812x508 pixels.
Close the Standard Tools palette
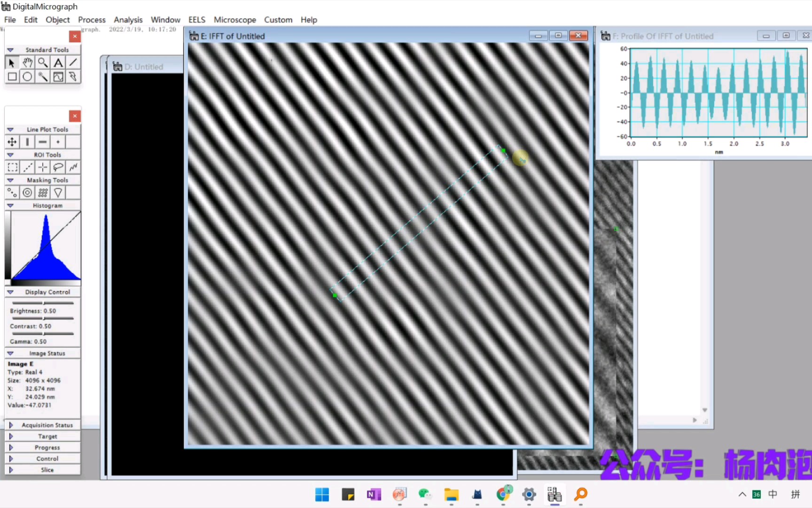pyautogui.click(x=75, y=36)
